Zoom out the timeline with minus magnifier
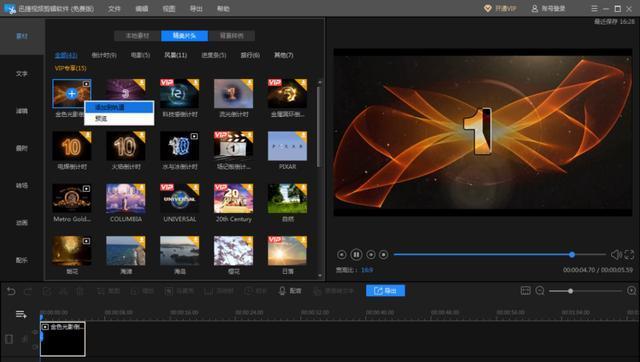 tap(540, 291)
